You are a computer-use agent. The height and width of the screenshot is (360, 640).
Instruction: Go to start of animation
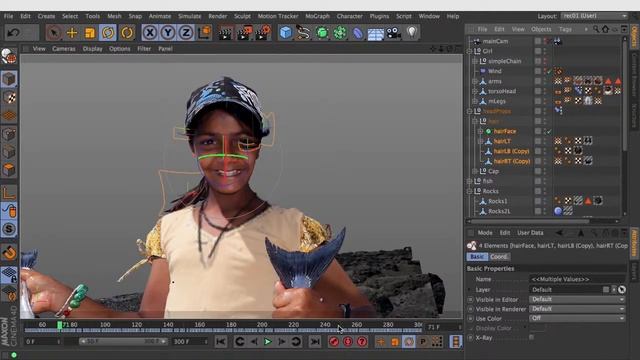click(221, 342)
